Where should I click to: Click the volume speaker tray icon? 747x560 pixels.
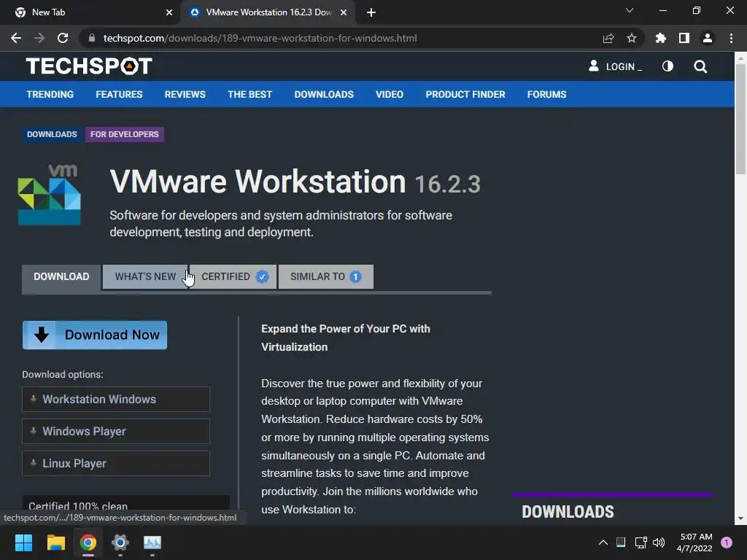point(659,542)
